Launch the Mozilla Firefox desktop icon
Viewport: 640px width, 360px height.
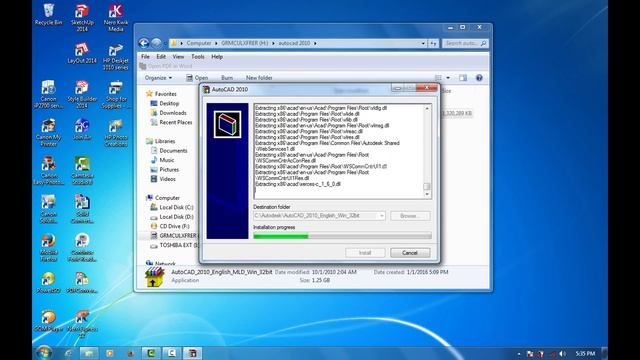[48, 247]
